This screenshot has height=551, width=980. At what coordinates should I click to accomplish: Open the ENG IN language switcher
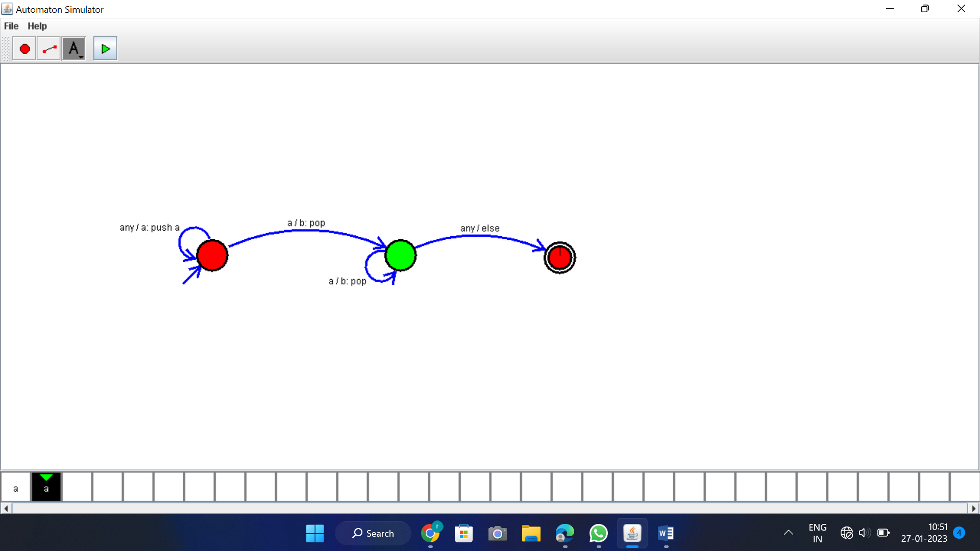coord(818,533)
